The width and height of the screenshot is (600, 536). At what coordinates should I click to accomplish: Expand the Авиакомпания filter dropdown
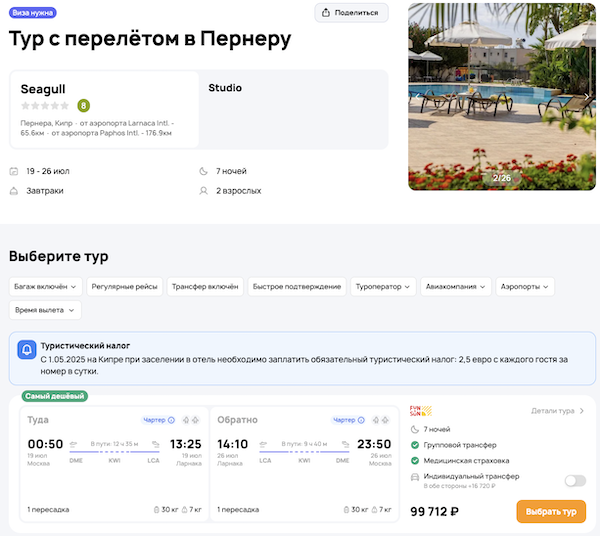(456, 286)
